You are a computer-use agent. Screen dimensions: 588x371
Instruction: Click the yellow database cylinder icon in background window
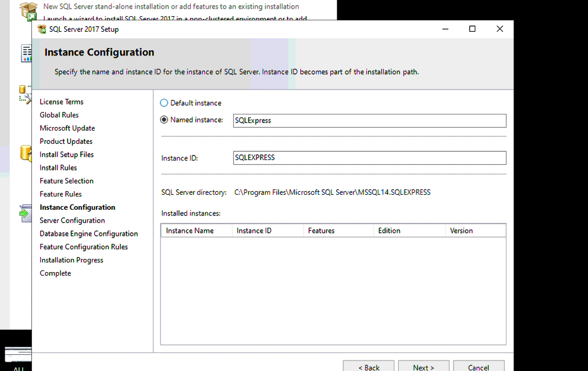[x=25, y=153]
